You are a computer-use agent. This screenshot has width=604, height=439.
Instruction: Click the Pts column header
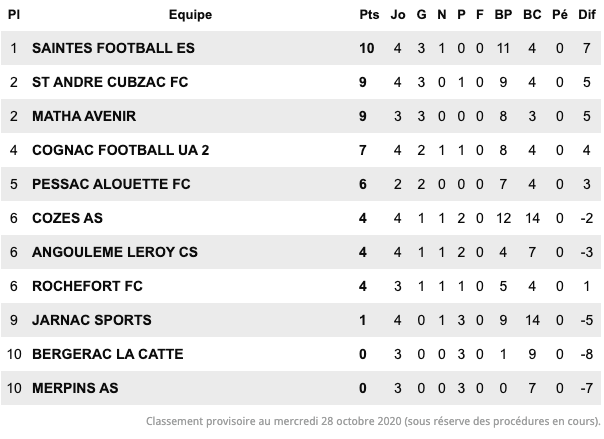coord(369,15)
